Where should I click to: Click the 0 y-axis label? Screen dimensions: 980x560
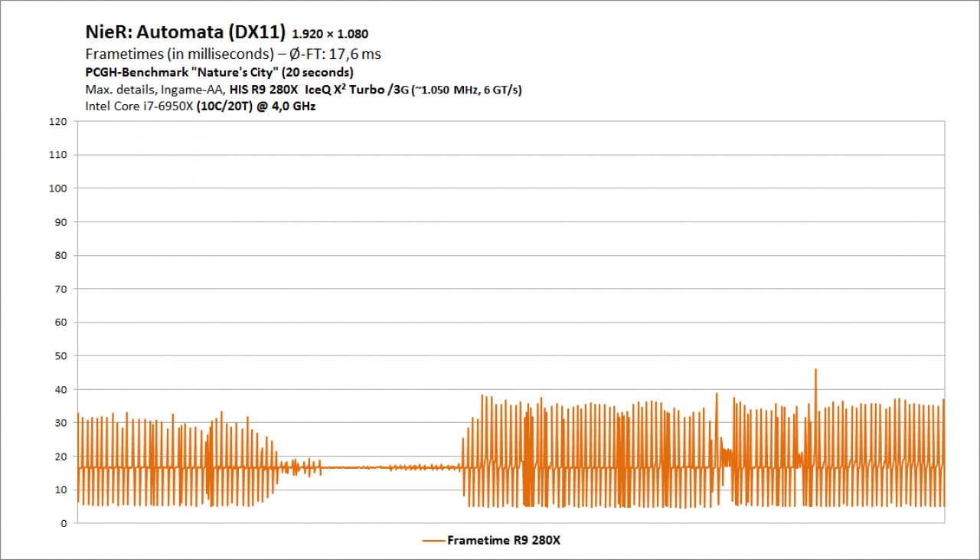64,523
